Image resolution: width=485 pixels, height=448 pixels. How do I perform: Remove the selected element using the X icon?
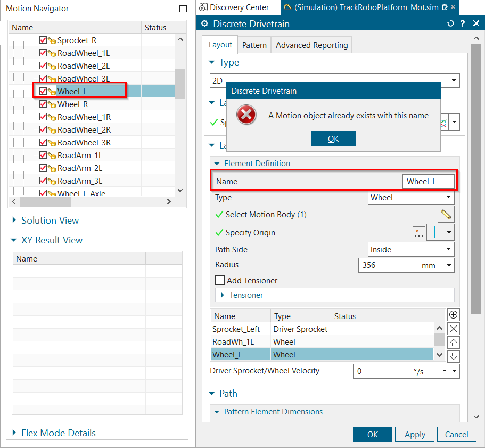pyautogui.click(x=453, y=329)
